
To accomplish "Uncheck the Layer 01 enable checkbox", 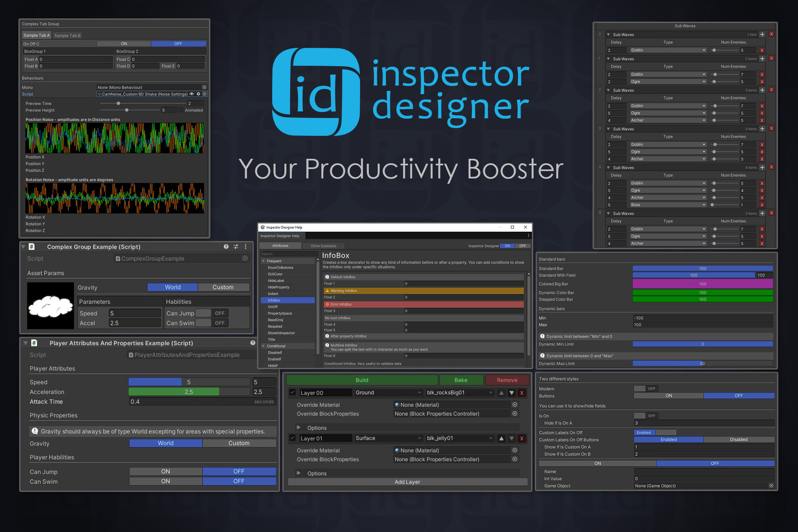I will click(293, 438).
